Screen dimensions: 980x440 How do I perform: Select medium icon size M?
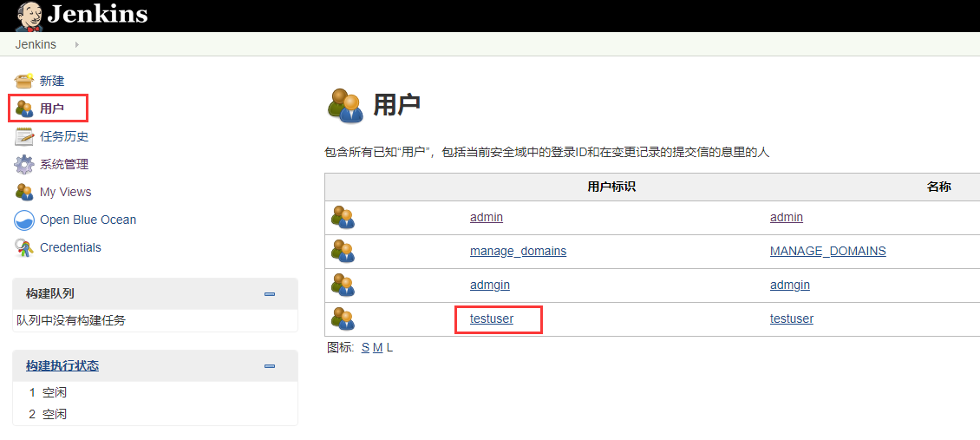(x=377, y=347)
